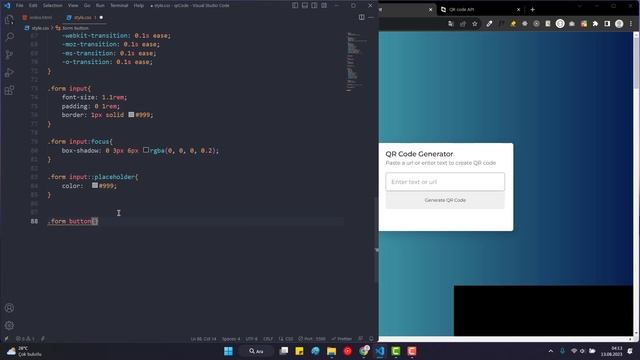Click errors and warnings count in status bar
Image resolution: width=640 pixels, height=360 pixels.
coord(25,338)
